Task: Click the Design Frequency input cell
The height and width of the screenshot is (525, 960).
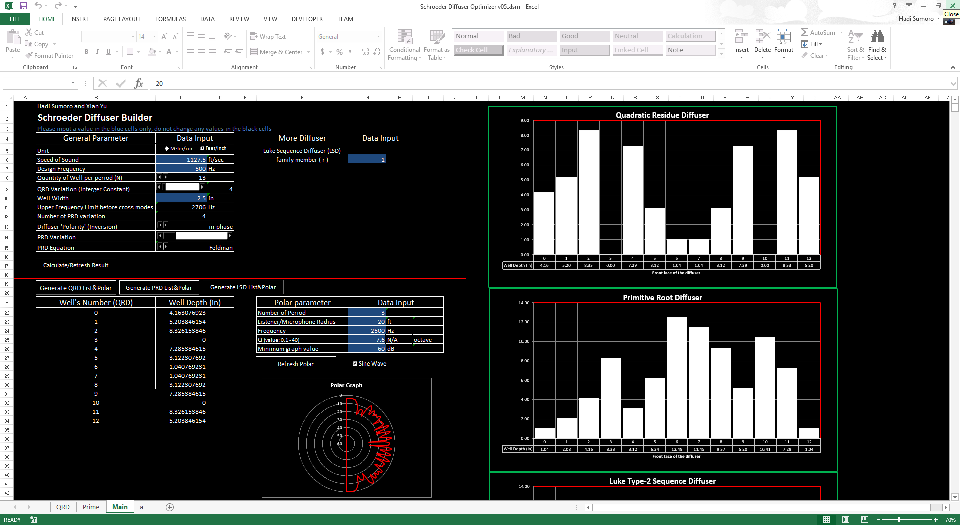Action: click(x=182, y=168)
